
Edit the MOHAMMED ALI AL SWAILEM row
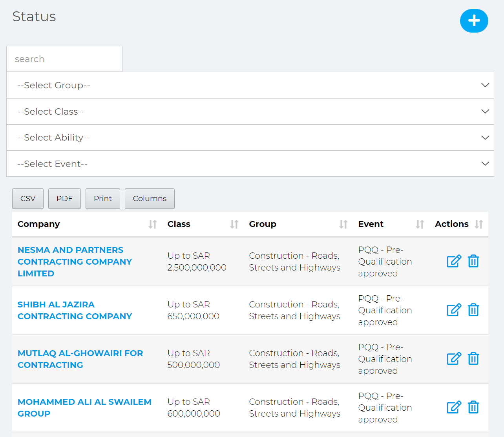click(454, 407)
